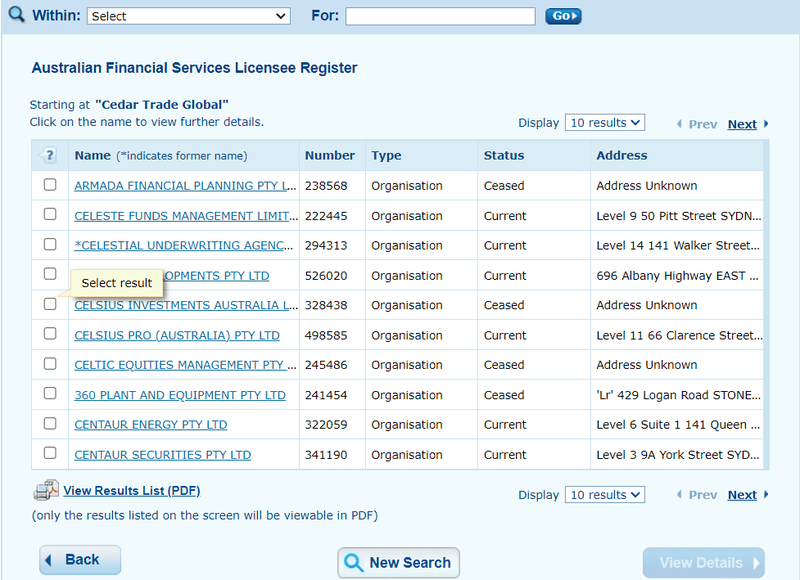This screenshot has height=580, width=800.
Task: Open *CELESTIAL UNDERWRITING AGENC link
Action: click(184, 245)
